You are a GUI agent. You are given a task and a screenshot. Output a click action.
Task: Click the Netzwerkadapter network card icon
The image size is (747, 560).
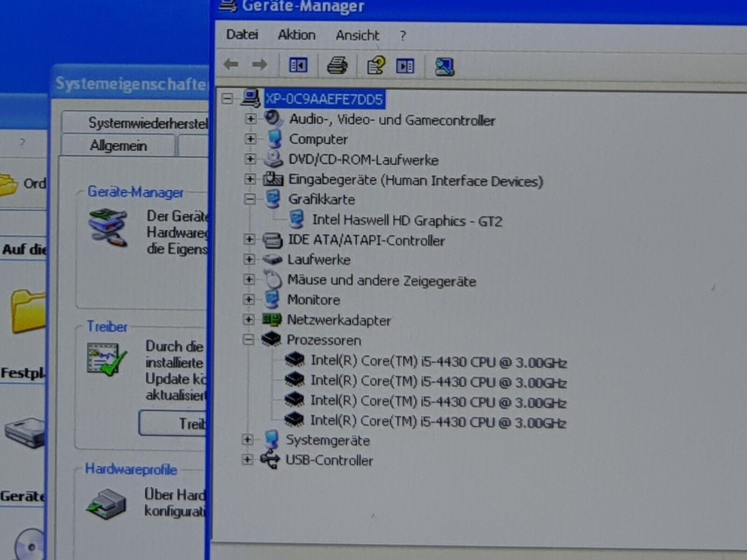coord(272,320)
